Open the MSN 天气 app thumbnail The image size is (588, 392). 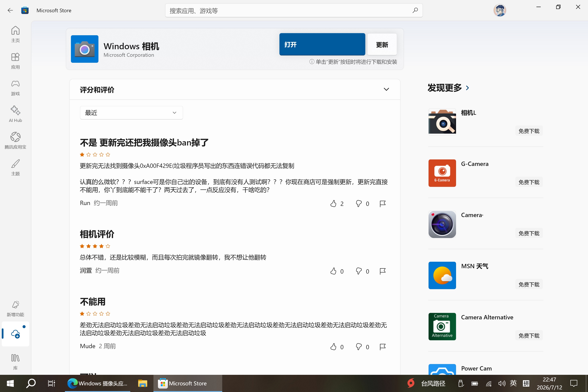442,275
